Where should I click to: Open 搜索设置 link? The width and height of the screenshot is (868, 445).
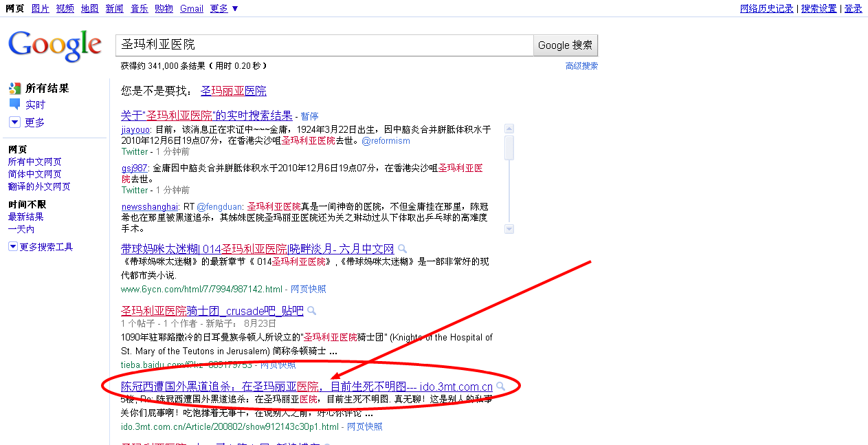pos(819,8)
